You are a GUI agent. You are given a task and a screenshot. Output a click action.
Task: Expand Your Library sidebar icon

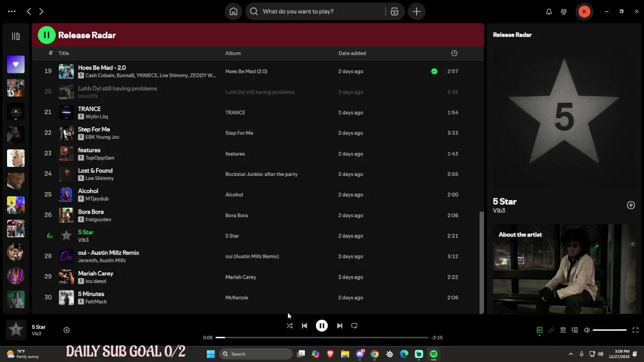[16, 36]
